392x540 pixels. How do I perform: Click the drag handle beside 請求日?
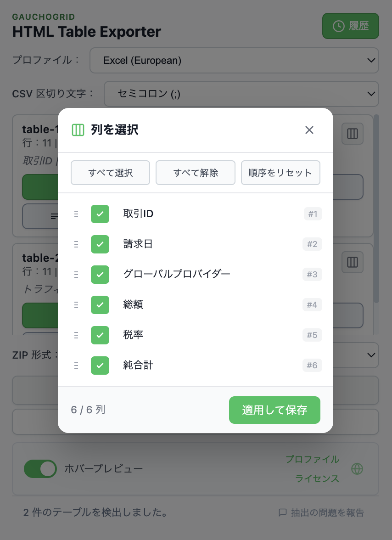[76, 244]
